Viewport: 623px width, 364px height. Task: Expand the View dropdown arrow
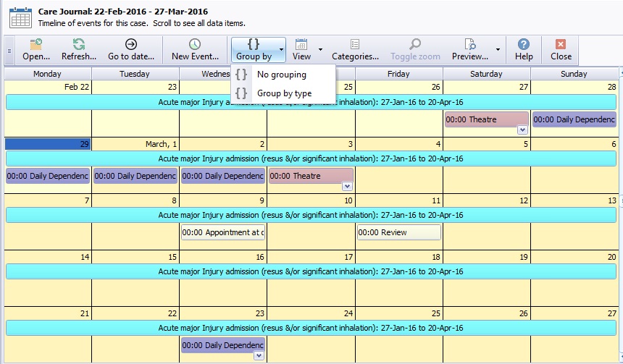click(320, 50)
